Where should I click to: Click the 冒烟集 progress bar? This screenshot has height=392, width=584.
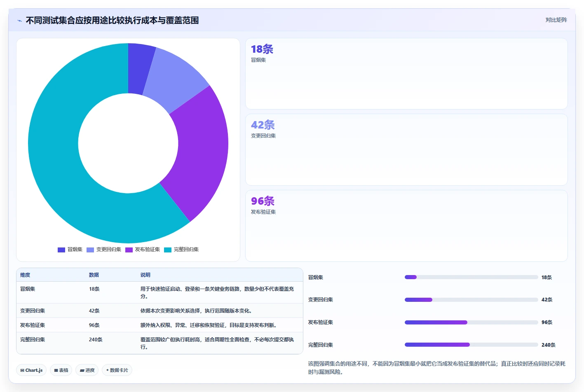pyautogui.click(x=471, y=277)
